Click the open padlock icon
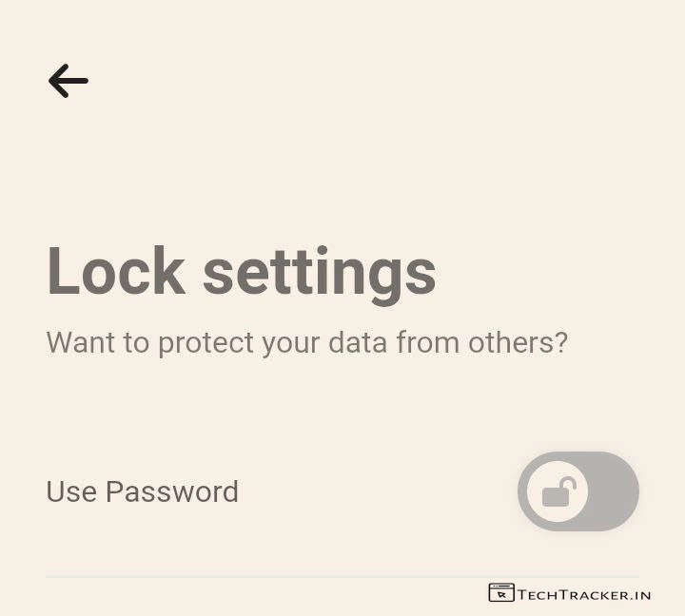The height and width of the screenshot is (616, 685). click(x=558, y=492)
